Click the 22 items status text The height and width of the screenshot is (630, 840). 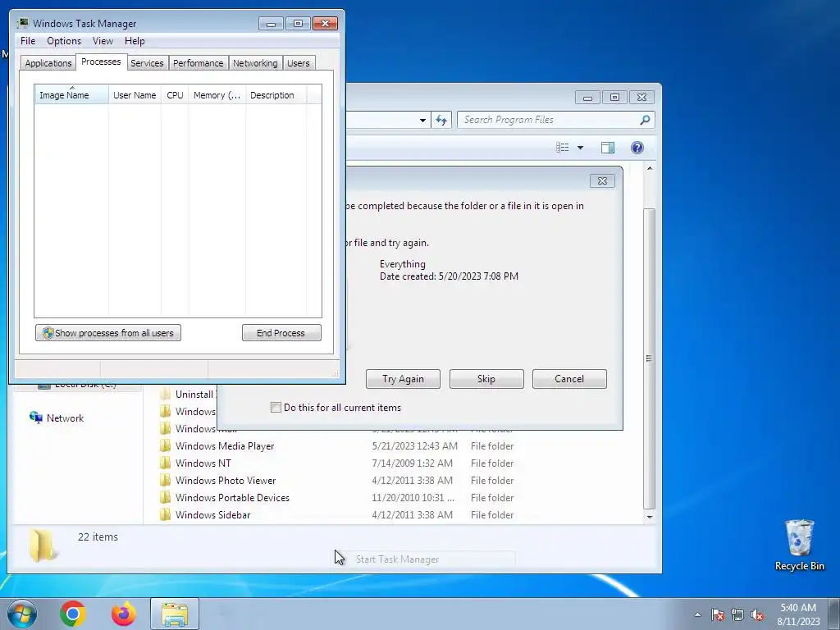point(98,536)
